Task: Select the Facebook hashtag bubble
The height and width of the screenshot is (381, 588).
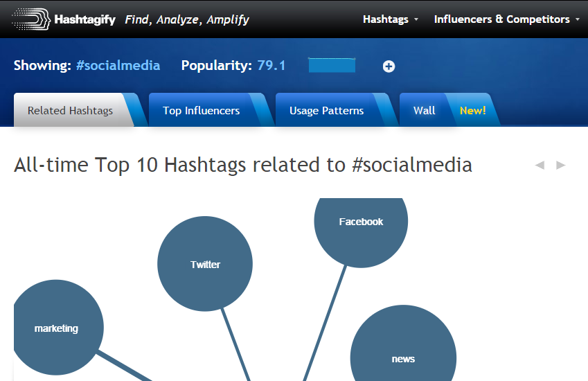Action: 361,227
